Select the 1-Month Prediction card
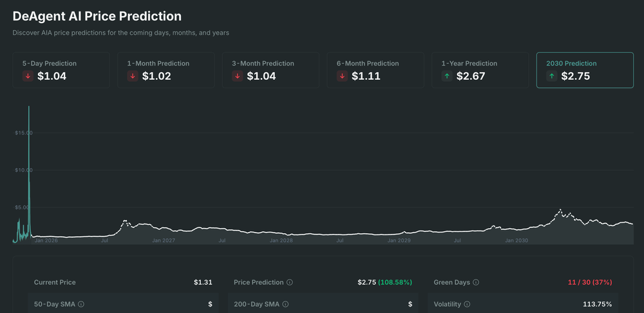This screenshot has width=644, height=313. point(166,70)
